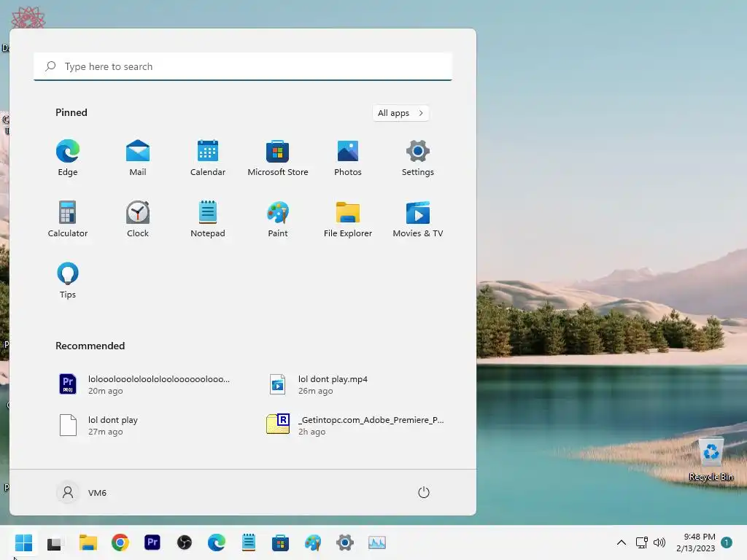This screenshot has height=560, width=747.
Task: Open Notepad on the taskbar
Action: click(x=249, y=542)
